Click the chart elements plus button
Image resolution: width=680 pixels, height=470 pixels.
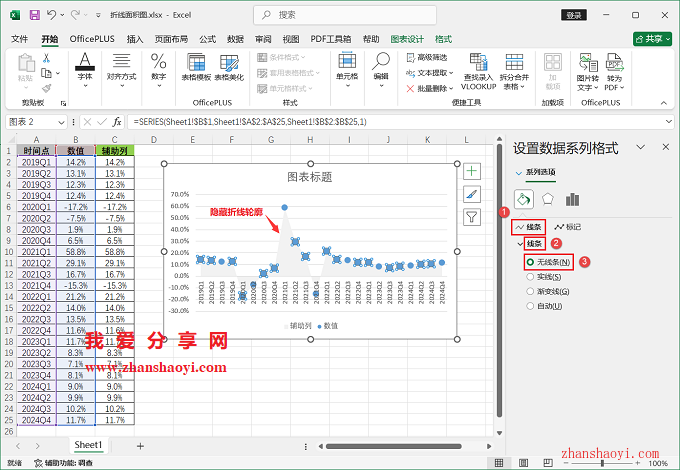472,171
